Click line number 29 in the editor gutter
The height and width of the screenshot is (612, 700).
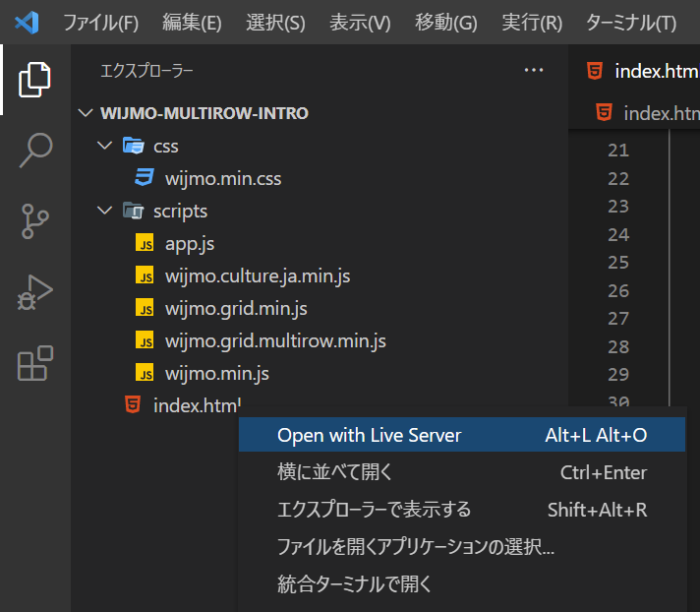pos(618,374)
